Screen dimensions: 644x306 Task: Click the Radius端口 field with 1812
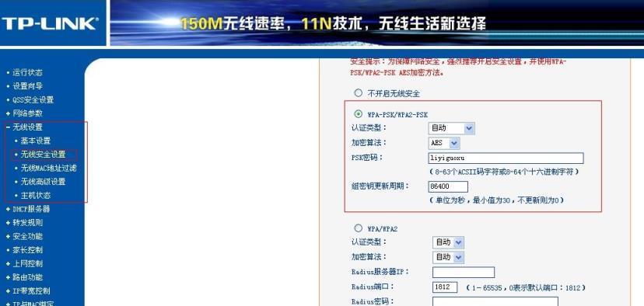pos(445,287)
